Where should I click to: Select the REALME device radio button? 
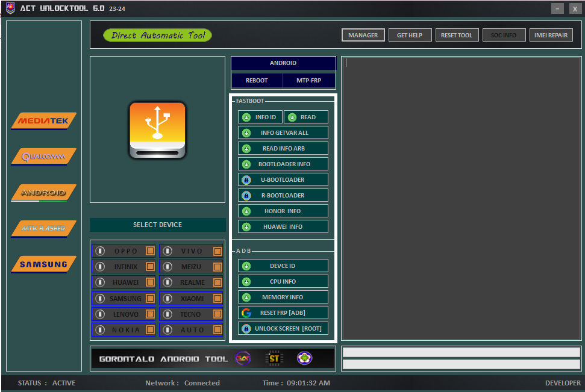coord(167,282)
